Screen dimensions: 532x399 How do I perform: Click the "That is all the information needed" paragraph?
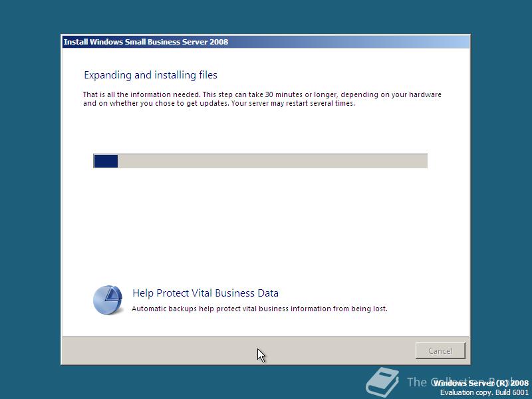[x=262, y=98]
